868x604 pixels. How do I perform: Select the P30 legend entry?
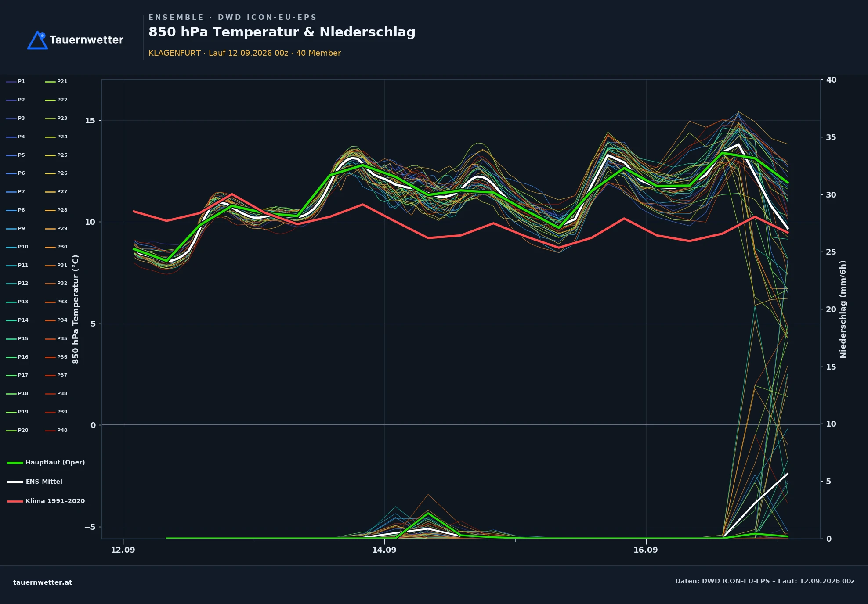(x=56, y=247)
